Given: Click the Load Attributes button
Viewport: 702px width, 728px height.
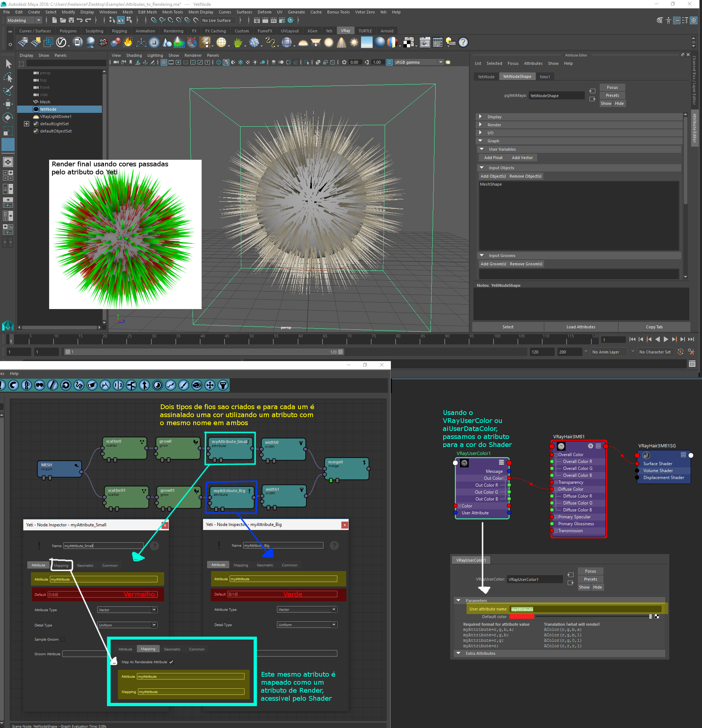Looking at the screenshot, I should point(580,327).
